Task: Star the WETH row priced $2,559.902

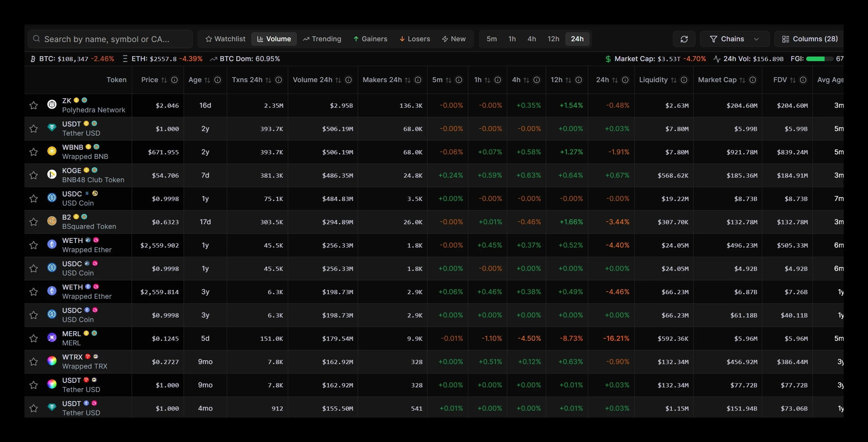Action: tap(34, 245)
